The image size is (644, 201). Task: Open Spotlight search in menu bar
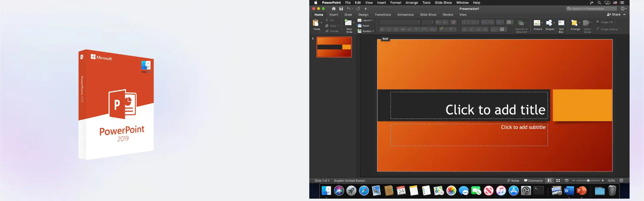599,3
